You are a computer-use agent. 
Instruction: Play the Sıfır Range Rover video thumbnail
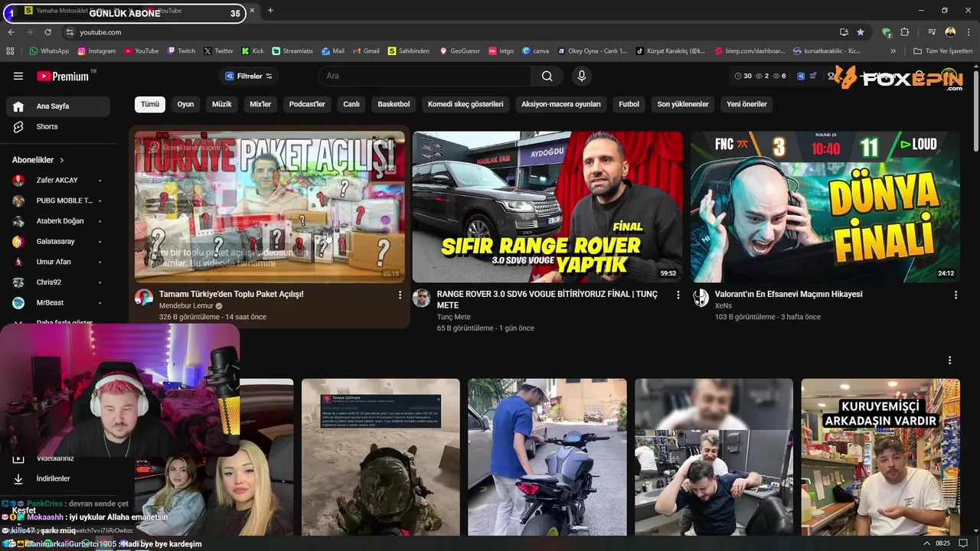pyautogui.click(x=547, y=207)
